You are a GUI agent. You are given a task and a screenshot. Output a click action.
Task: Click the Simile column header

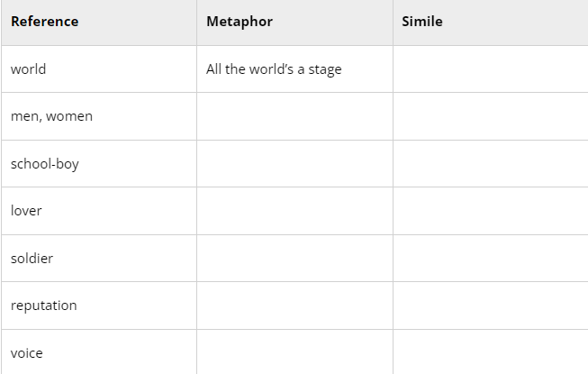491,23
